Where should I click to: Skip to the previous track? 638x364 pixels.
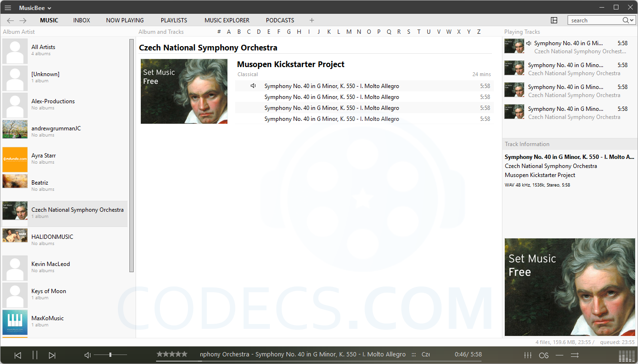click(18, 355)
